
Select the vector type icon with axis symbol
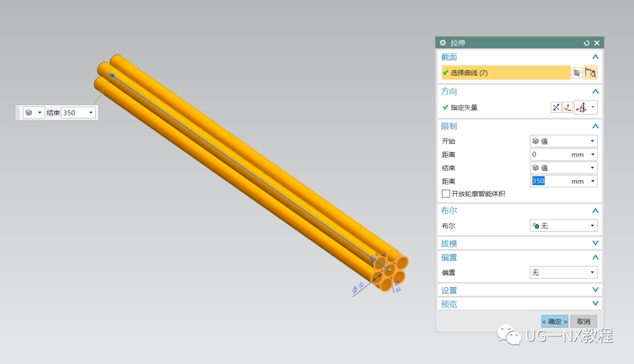[582, 107]
